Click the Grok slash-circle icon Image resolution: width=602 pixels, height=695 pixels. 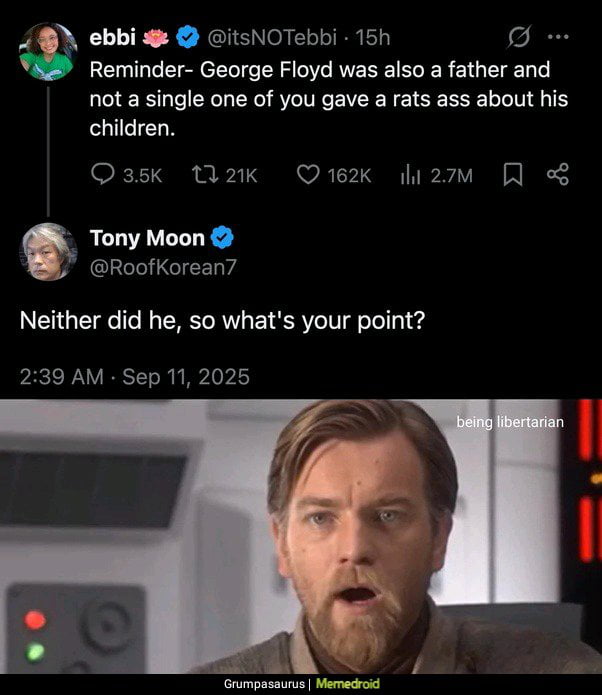click(518, 38)
